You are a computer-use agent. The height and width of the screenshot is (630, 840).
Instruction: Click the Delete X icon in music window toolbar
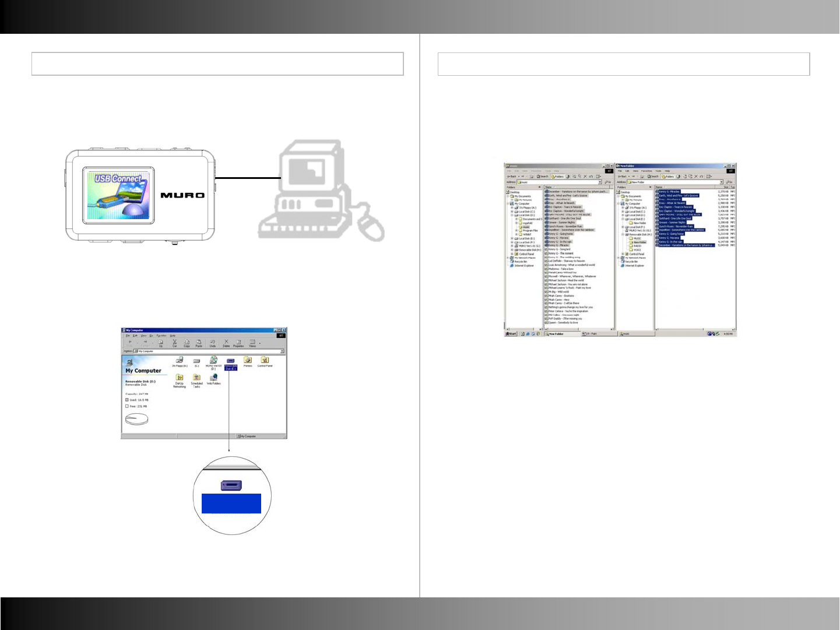coord(585,176)
